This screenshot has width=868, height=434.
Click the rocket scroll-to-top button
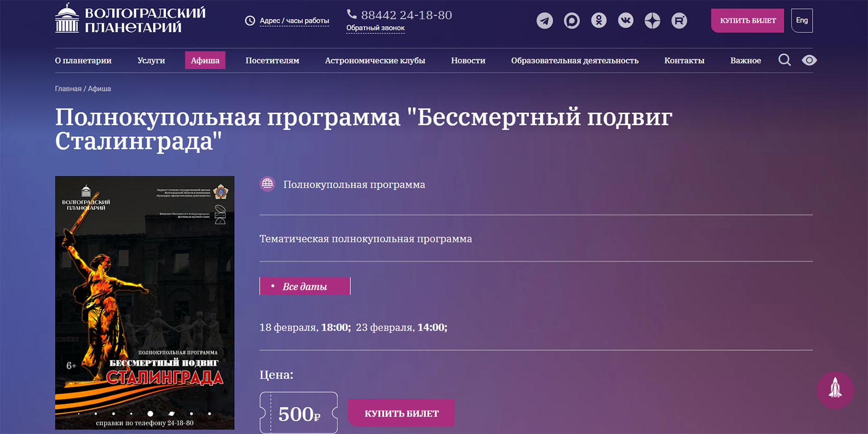pyautogui.click(x=835, y=390)
